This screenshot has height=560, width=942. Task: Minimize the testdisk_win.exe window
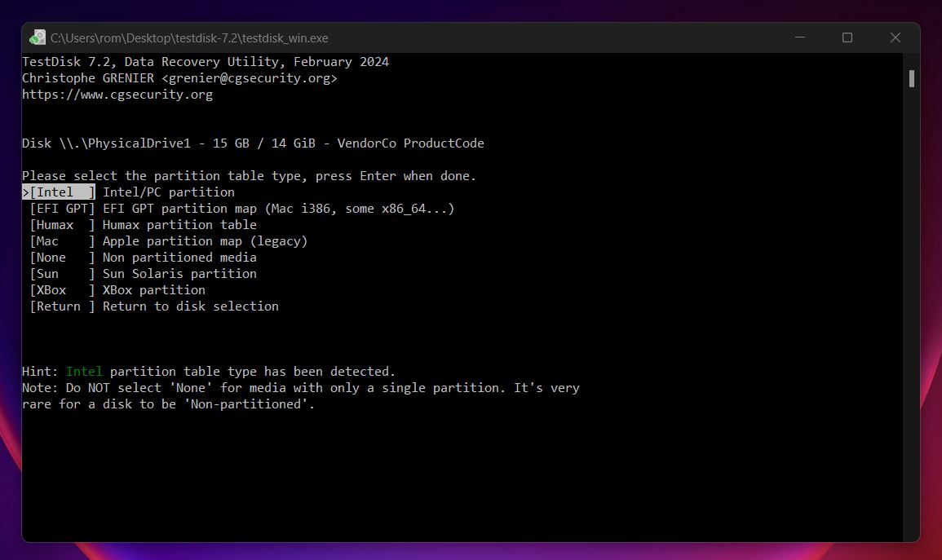799,37
